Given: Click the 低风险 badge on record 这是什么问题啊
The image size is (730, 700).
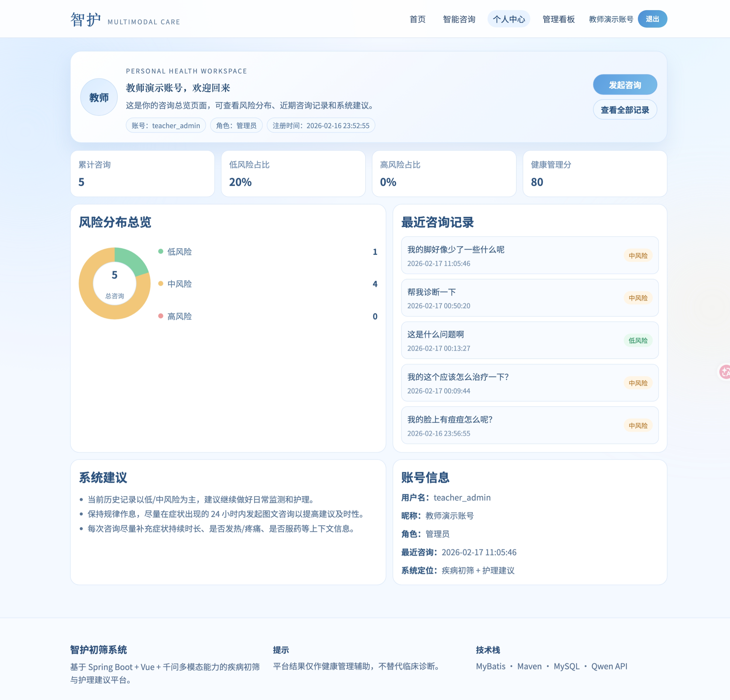Looking at the screenshot, I should click(x=638, y=340).
